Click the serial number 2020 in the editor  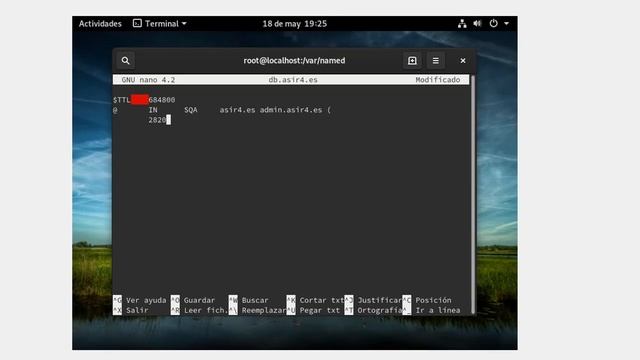157,120
